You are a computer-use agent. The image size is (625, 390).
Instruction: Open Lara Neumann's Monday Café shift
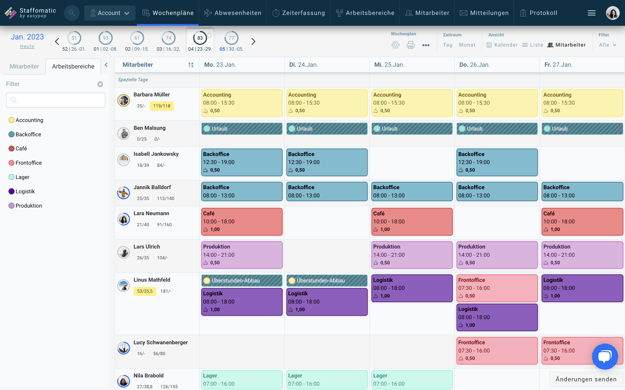242,222
